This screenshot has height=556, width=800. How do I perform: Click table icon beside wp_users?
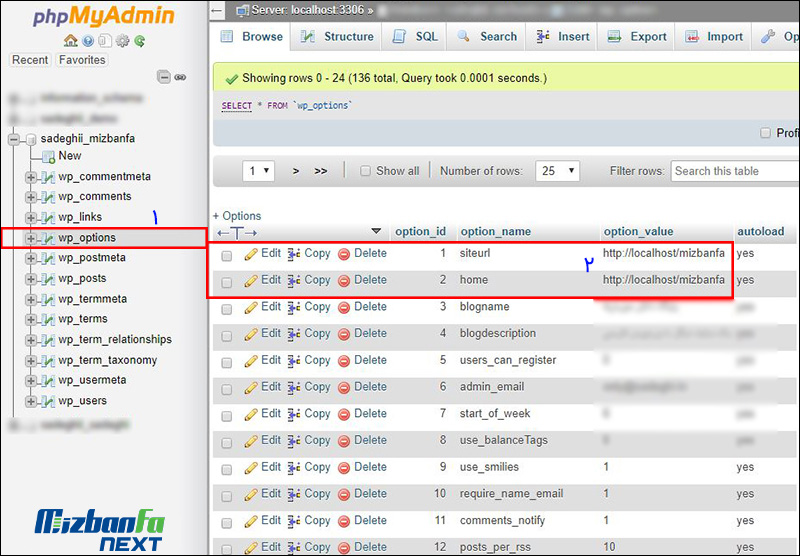[48, 401]
